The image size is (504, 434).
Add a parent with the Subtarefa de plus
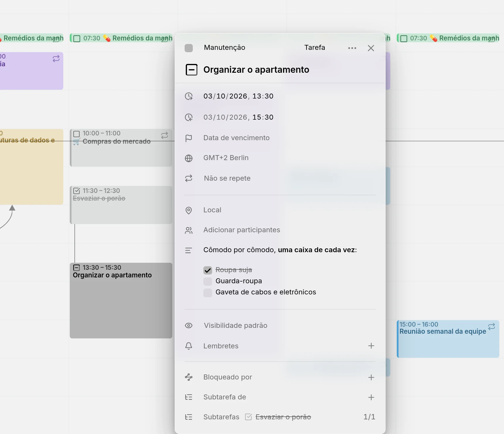pos(371,397)
